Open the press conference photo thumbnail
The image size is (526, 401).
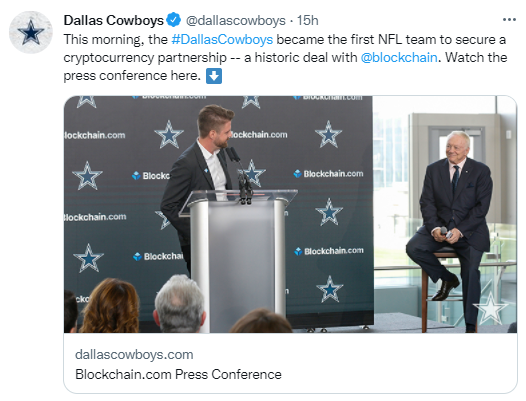pyautogui.click(x=290, y=214)
